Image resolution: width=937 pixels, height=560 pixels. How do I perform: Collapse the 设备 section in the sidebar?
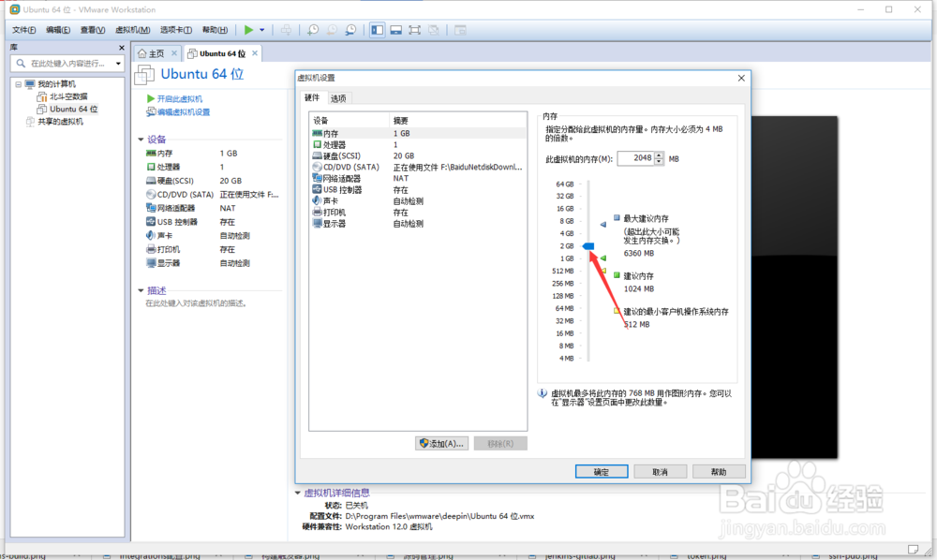pos(141,138)
